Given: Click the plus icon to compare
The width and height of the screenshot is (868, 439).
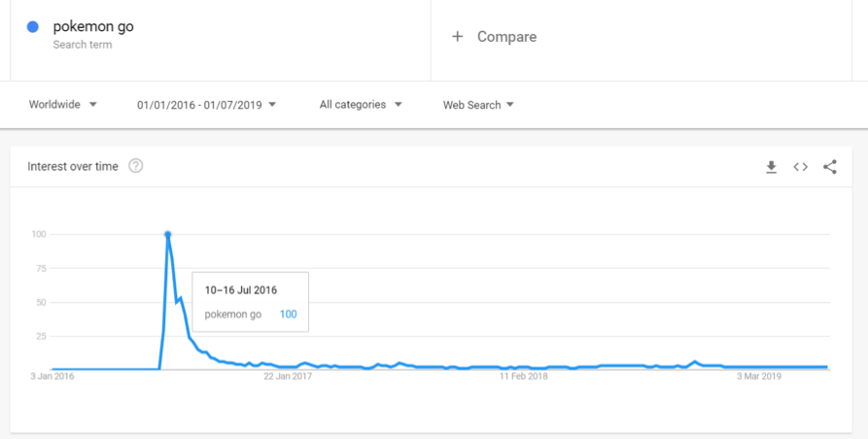Looking at the screenshot, I should [457, 37].
